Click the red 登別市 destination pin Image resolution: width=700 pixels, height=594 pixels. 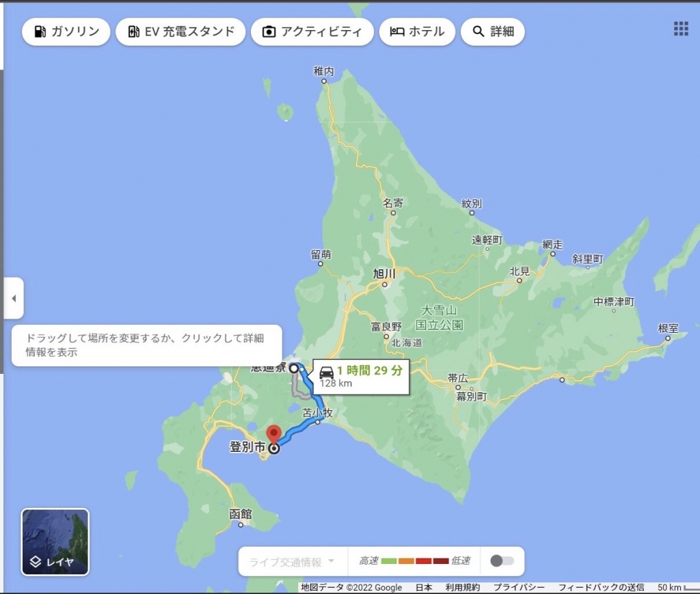tap(274, 435)
